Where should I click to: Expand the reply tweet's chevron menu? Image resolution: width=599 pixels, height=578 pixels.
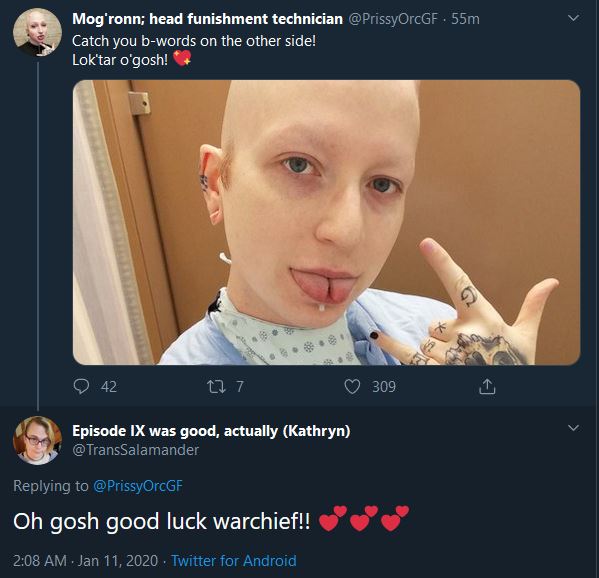point(574,428)
